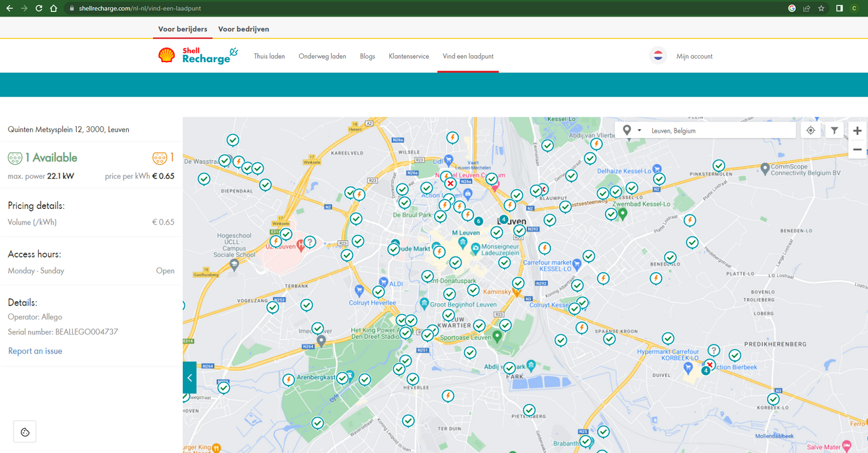Screen dimensions: 868x453
Task: Click the Burger King map pin
Action: (x=216, y=448)
